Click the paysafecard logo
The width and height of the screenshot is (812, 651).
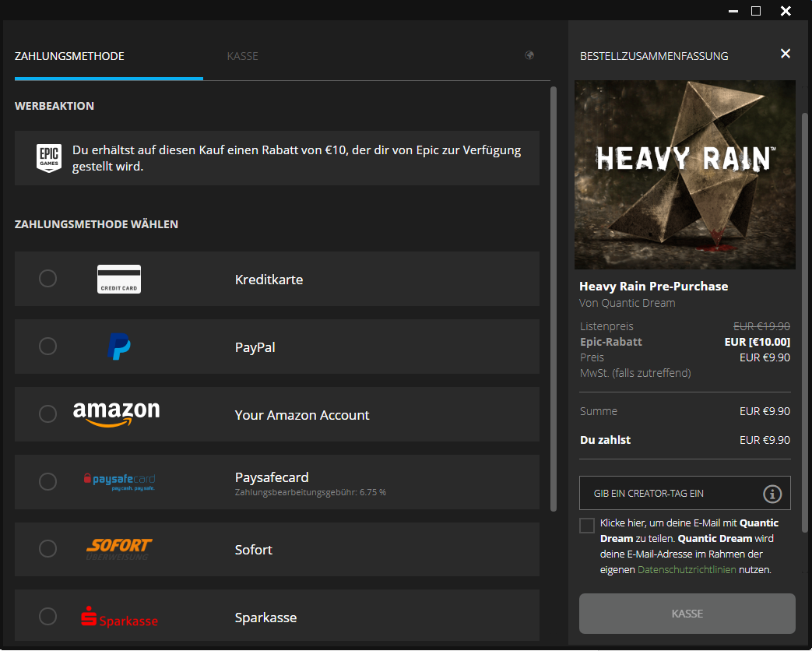120,482
